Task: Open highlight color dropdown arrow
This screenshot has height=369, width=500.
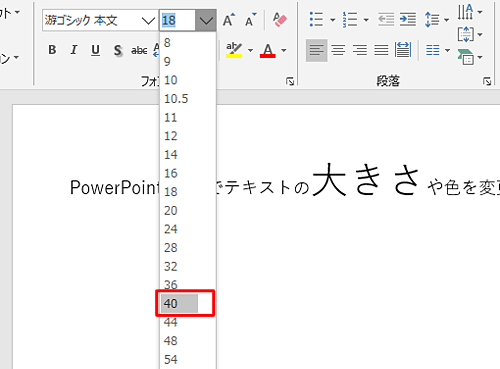Action: [250, 51]
